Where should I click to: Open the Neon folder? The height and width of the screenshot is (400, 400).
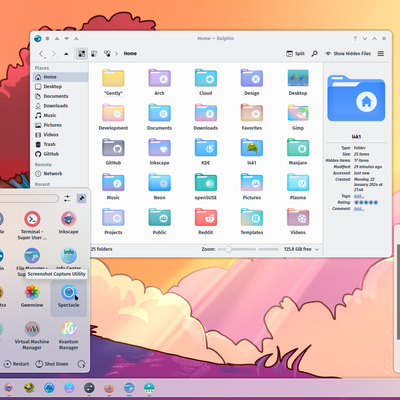tap(159, 186)
